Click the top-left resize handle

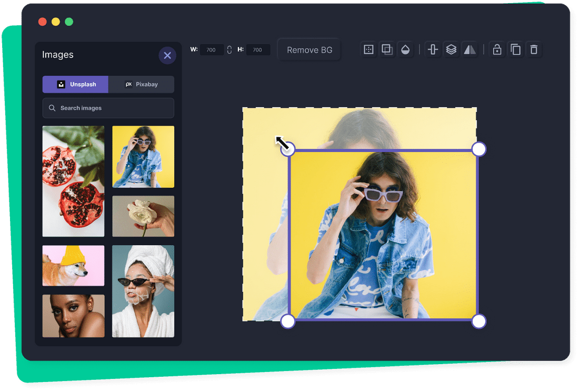288,149
